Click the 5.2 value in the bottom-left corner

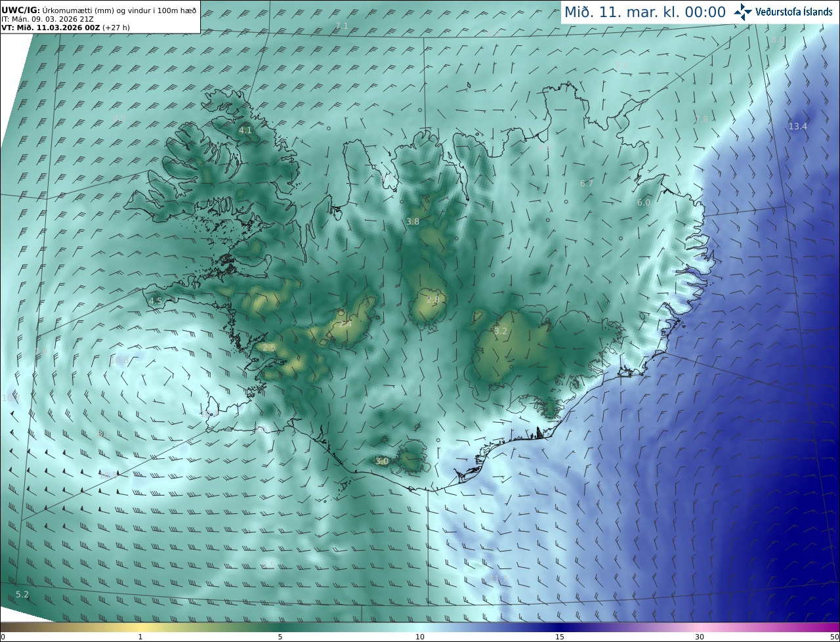[22, 595]
